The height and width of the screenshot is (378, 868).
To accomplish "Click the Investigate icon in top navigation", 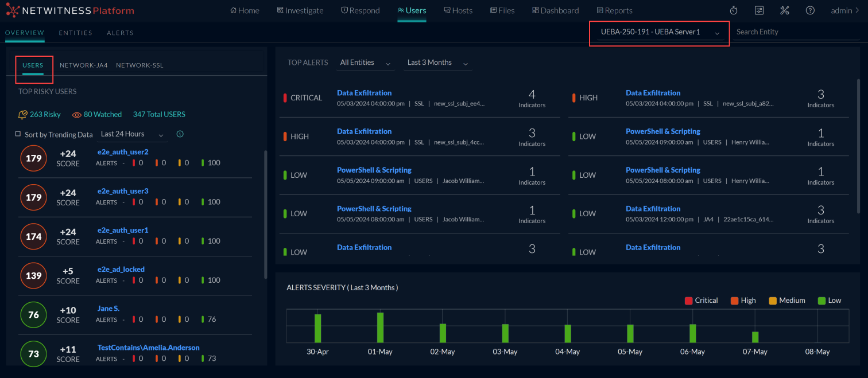I will pyautogui.click(x=280, y=10).
